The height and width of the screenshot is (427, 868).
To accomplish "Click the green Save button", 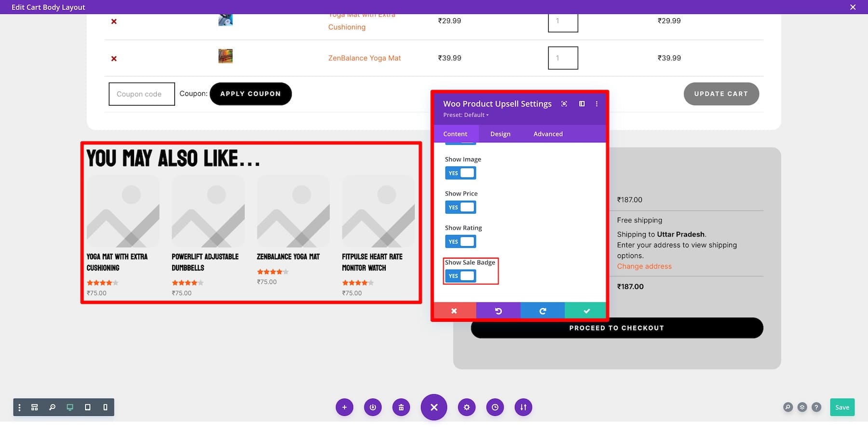I will 842,407.
